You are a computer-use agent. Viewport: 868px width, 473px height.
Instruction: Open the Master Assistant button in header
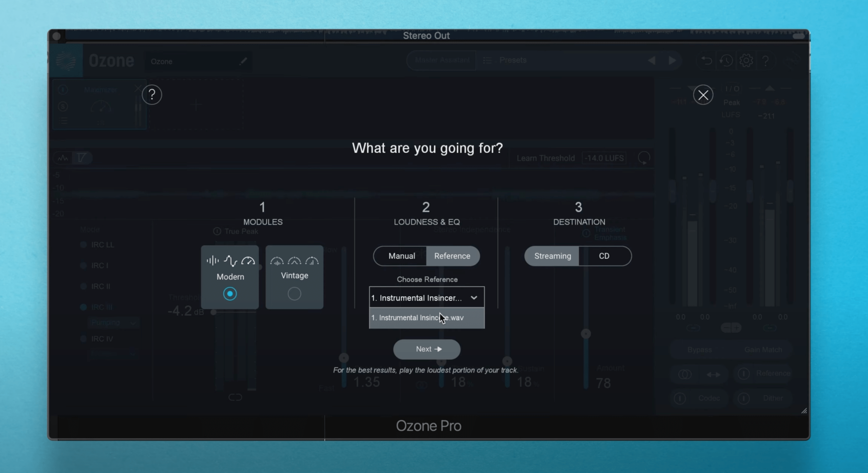coord(442,60)
